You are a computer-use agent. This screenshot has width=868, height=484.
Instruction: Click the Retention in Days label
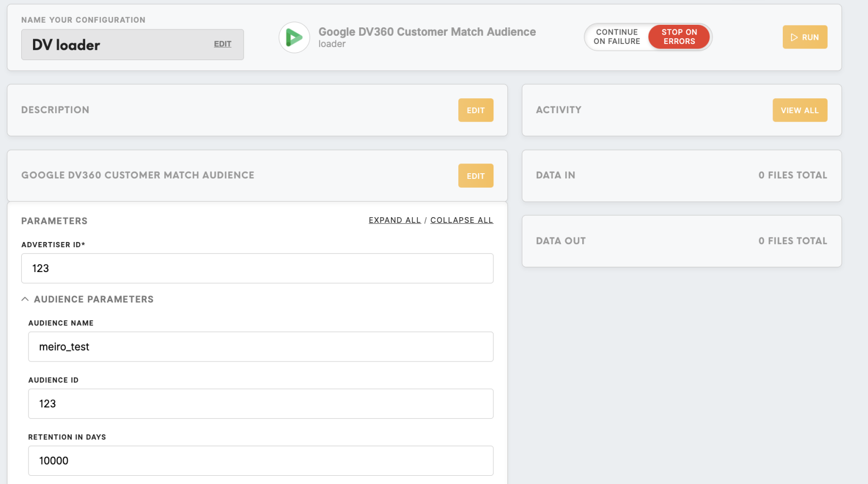pyautogui.click(x=67, y=437)
